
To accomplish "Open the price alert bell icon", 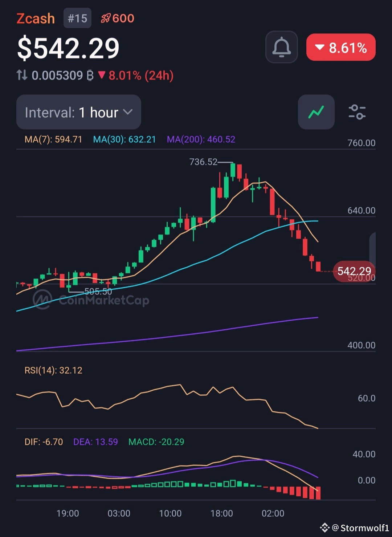I will [x=282, y=47].
